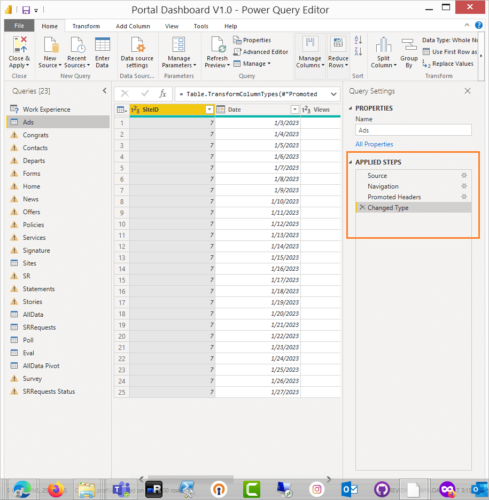Open the Date column filter dropdown
The height and width of the screenshot is (500, 489).
click(x=295, y=109)
